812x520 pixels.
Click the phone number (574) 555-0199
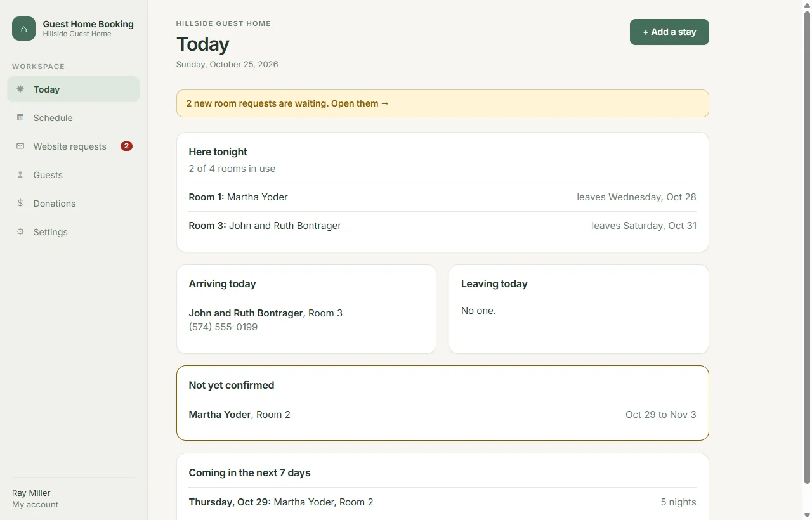click(x=223, y=327)
